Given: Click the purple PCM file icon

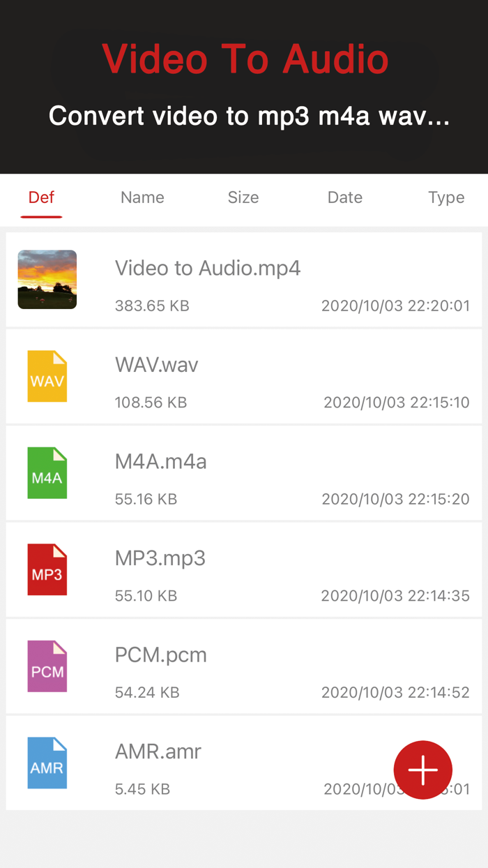Looking at the screenshot, I should [x=47, y=666].
